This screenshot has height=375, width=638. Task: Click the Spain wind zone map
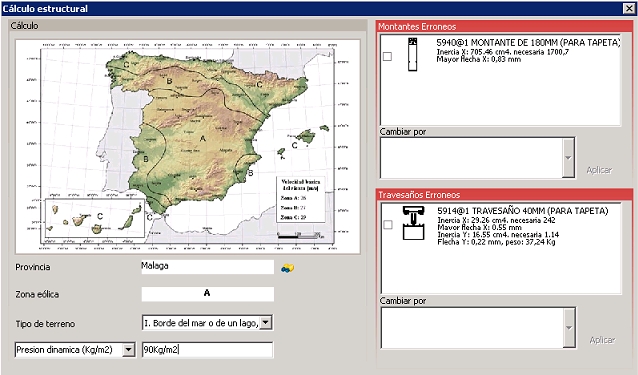click(x=188, y=147)
